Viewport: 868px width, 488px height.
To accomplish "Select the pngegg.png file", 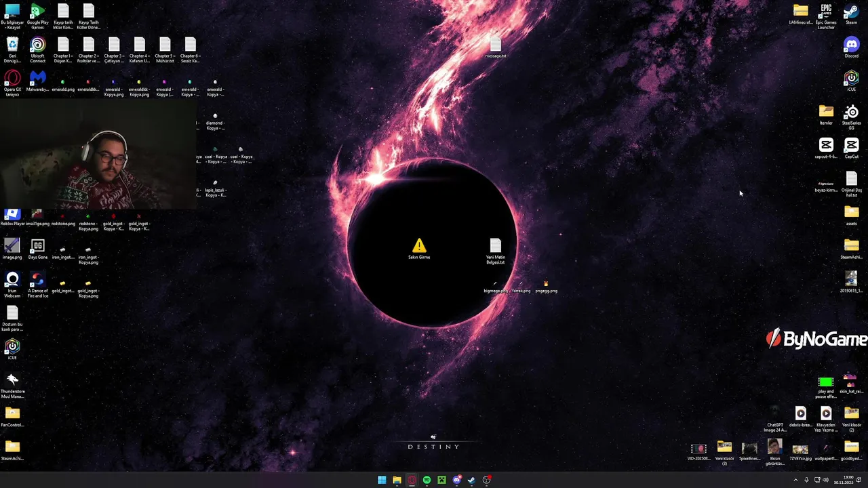I will 546,287.
